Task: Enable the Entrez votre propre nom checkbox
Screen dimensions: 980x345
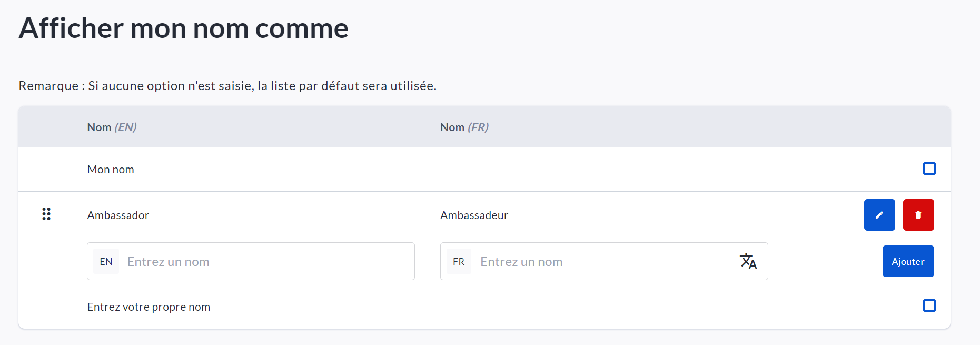Action: 929,305
